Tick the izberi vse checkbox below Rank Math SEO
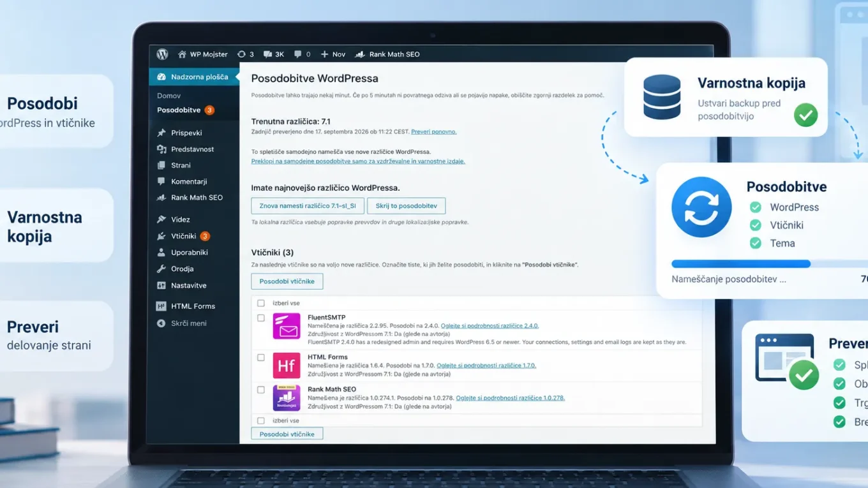The width and height of the screenshot is (868, 488). [x=260, y=420]
